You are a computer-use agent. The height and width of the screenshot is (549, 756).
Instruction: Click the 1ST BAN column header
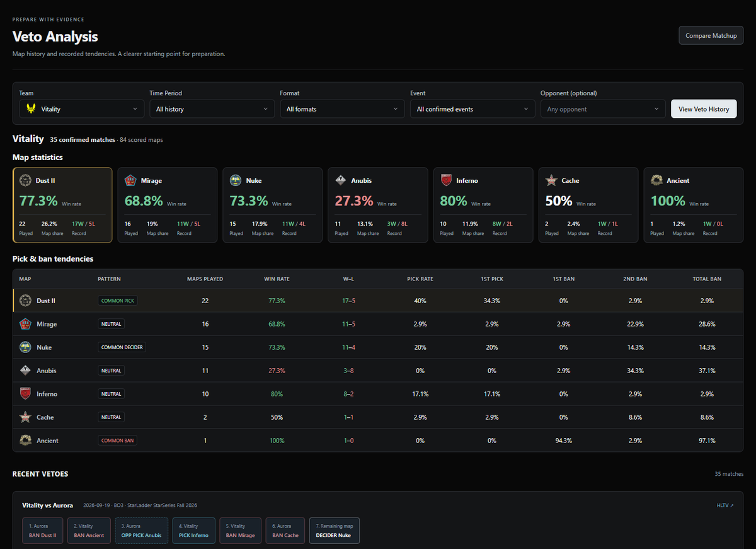pyautogui.click(x=563, y=279)
